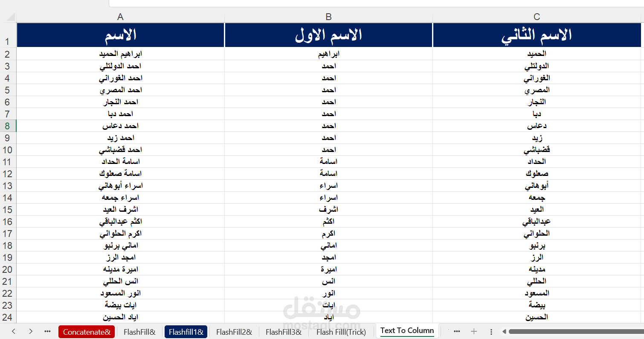Click the horizontal scrollbar's left arrow

[x=504, y=331]
